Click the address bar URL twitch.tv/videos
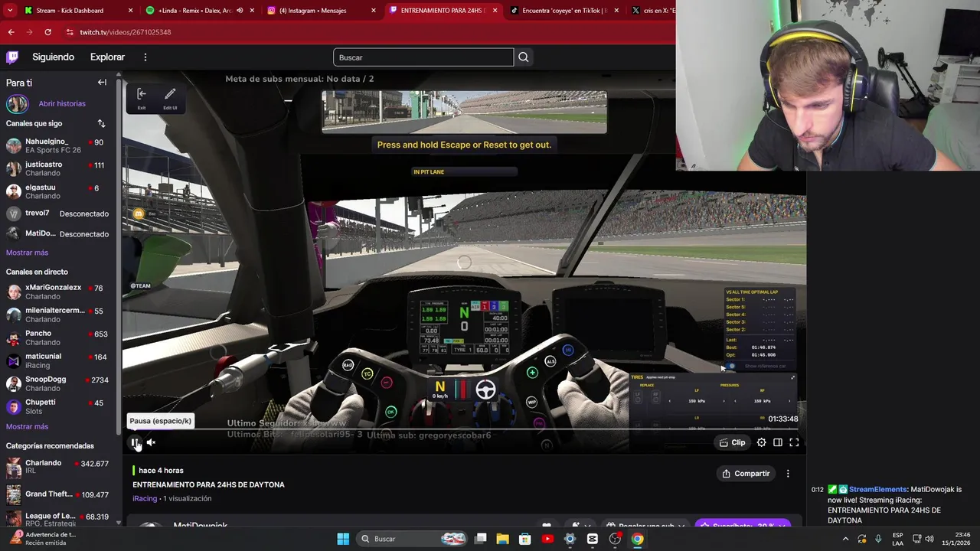Screen dimensions: 980x551 point(126,32)
